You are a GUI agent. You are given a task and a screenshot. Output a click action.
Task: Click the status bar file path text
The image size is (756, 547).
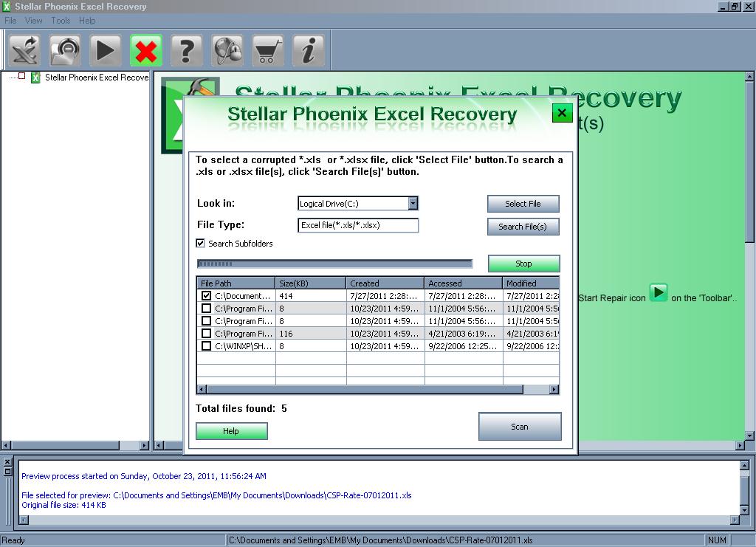(x=380, y=540)
